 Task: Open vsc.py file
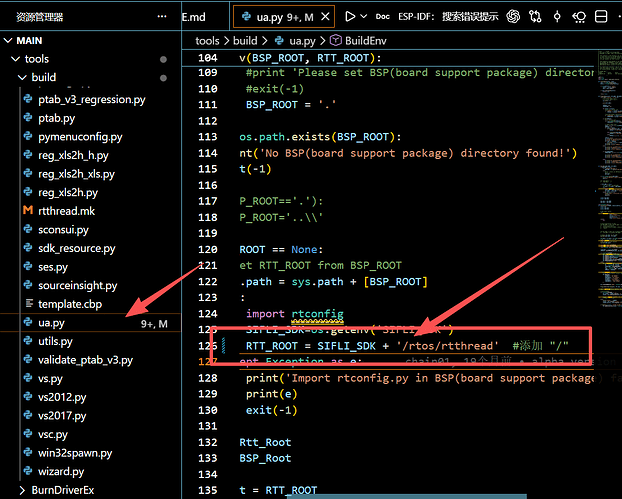(x=53, y=434)
